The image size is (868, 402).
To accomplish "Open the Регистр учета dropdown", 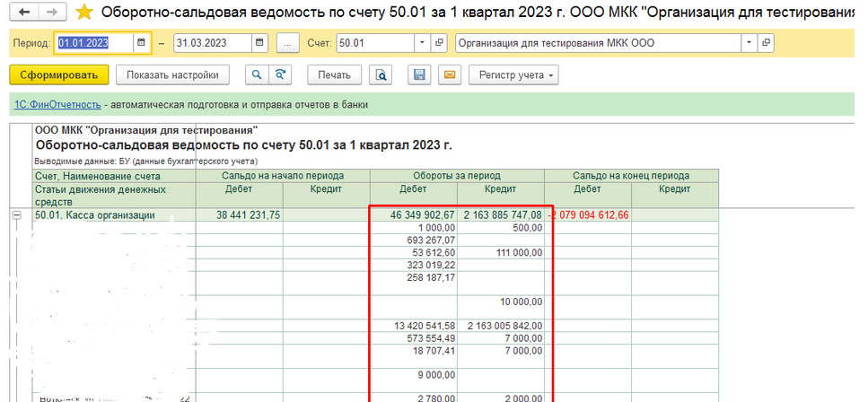I will click(x=513, y=75).
